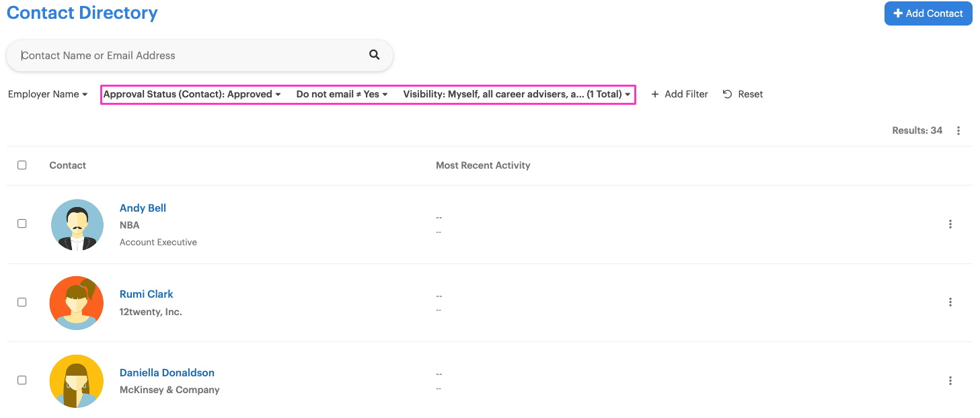The height and width of the screenshot is (418, 980).
Task: Select Daniella Donaldson's checkbox
Action: point(22,380)
